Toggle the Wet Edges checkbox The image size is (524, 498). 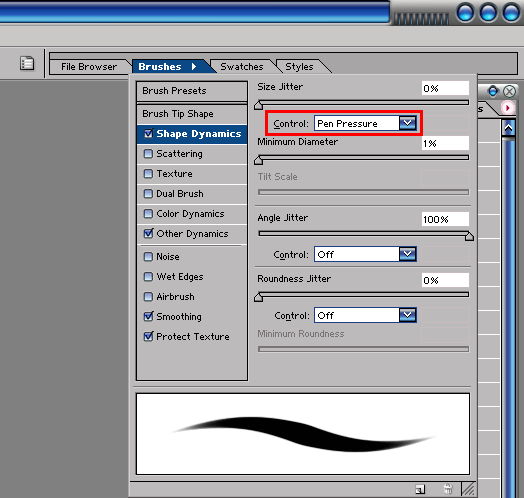coord(148,277)
